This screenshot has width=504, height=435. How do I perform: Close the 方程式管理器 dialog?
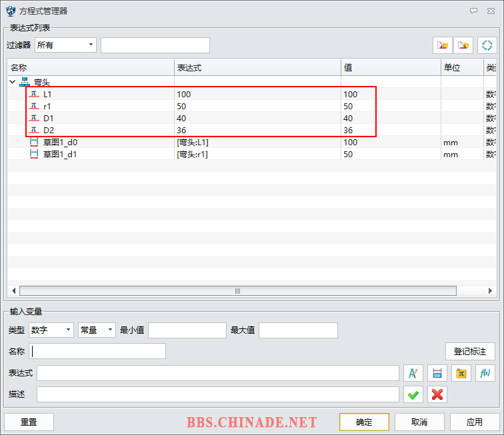491,11
